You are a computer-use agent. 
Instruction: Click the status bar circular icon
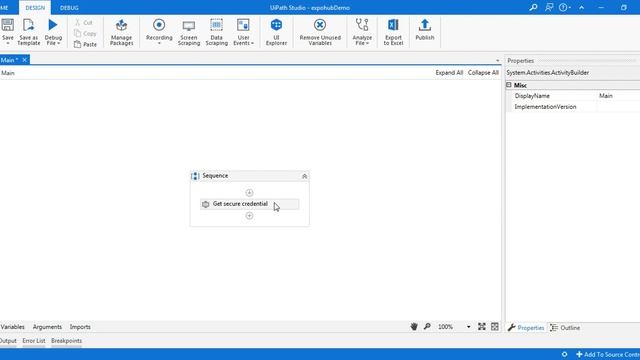tap(564, 355)
